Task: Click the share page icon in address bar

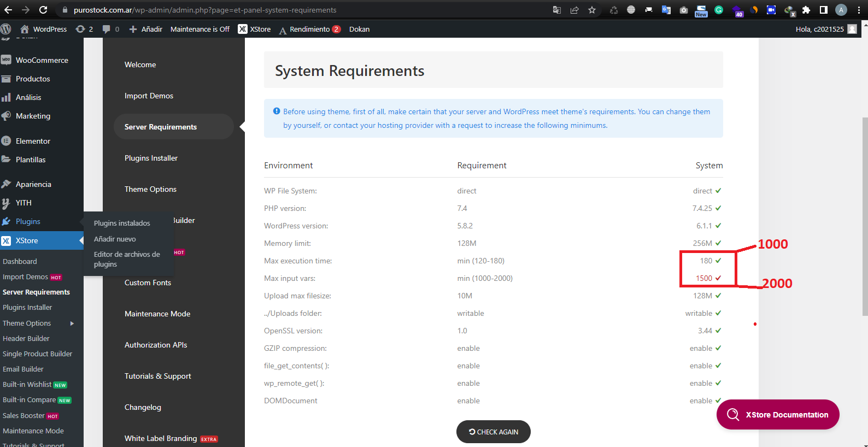Action: [x=574, y=10]
